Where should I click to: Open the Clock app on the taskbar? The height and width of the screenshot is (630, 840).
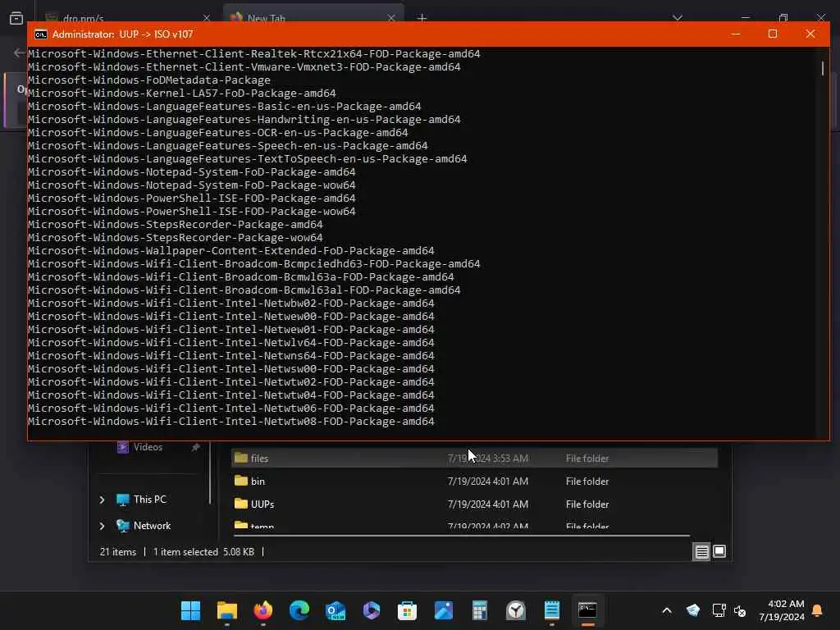click(516, 610)
